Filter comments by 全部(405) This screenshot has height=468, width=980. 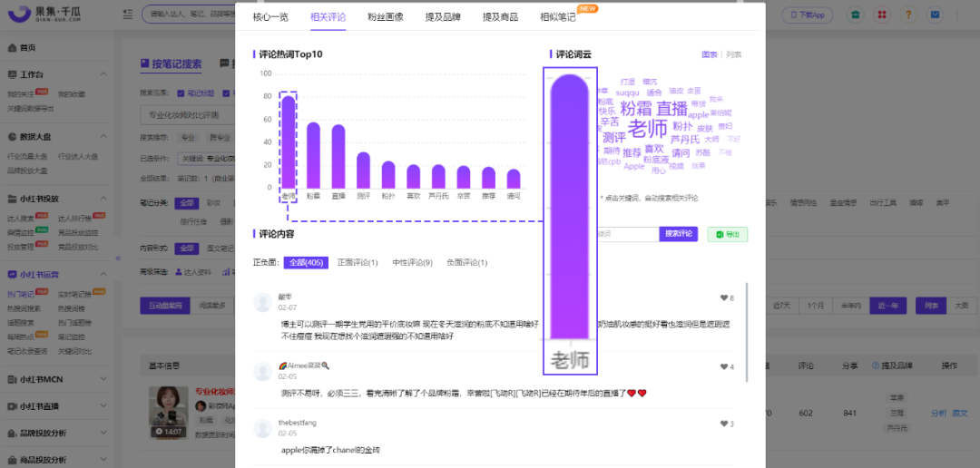[306, 262]
